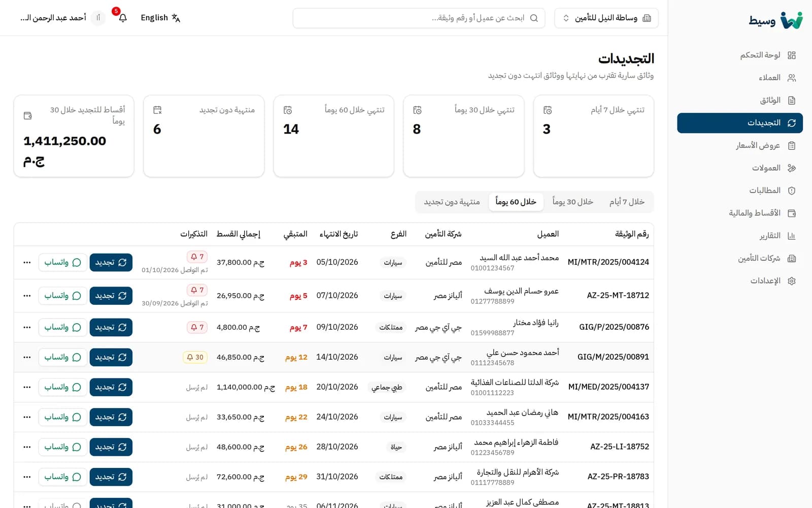Image resolution: width=812 pixels, height=508 pixels.
Task: Renew policy MI/MED/2025/004137
Action: coord(111,387)
